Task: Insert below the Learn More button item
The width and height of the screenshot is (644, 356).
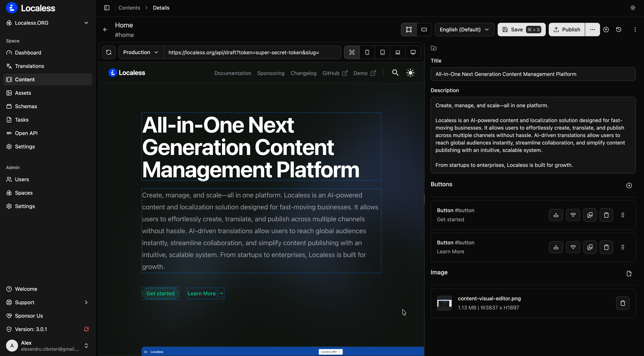Action: click(573, 247)
